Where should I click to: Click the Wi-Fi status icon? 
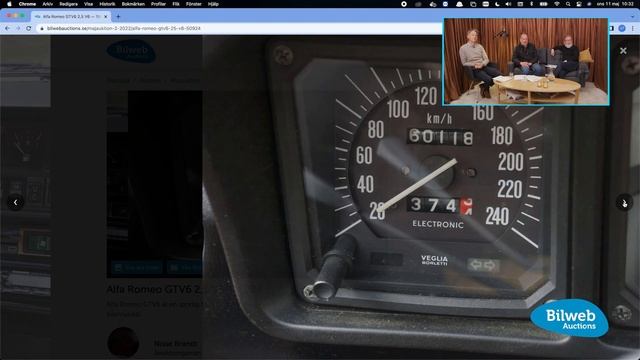point(557,4)
